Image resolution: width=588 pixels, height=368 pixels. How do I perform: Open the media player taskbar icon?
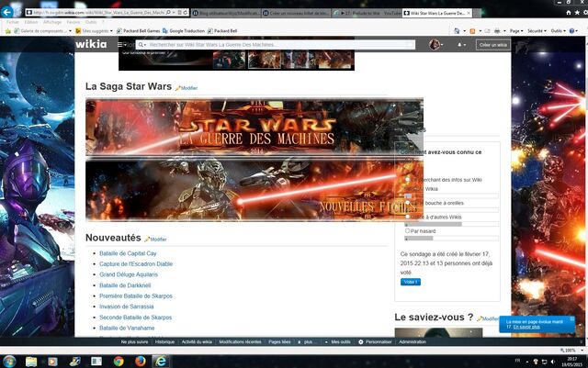click(x=52, y=362)
